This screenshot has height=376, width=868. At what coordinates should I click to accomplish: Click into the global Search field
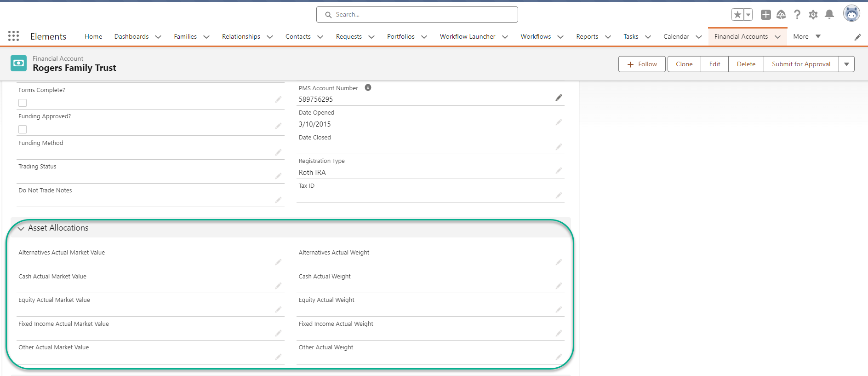tap(417, 15)
